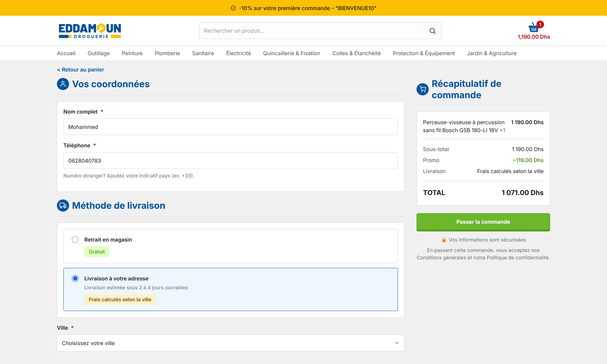Click the Téléphone input field
The height and width of the screenshot is (364, 607).
point(230,161)
